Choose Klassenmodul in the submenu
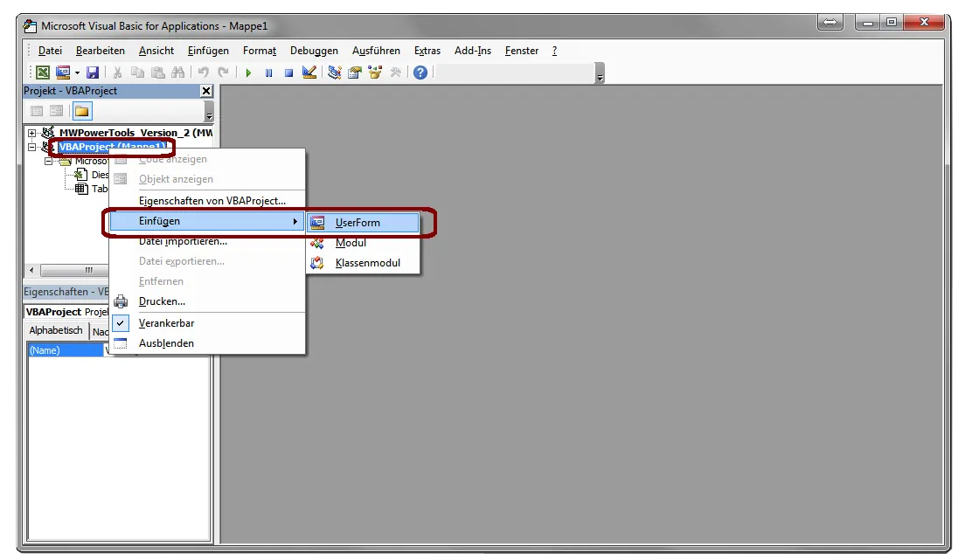965x560 pixels. coord(367,263)
